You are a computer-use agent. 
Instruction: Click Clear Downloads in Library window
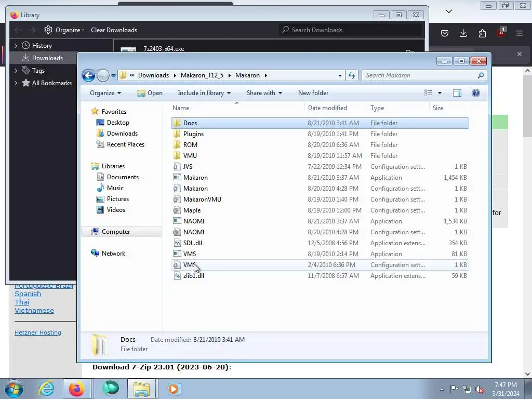[114, 30]
